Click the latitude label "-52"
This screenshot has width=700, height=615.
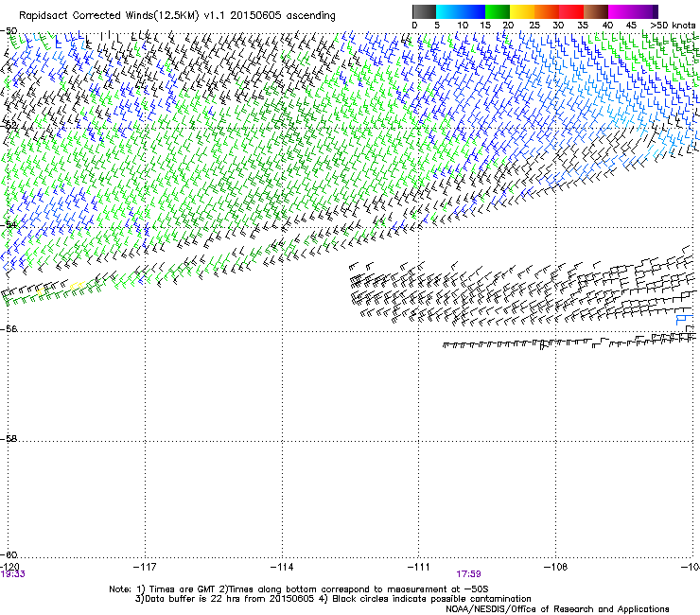9,126
